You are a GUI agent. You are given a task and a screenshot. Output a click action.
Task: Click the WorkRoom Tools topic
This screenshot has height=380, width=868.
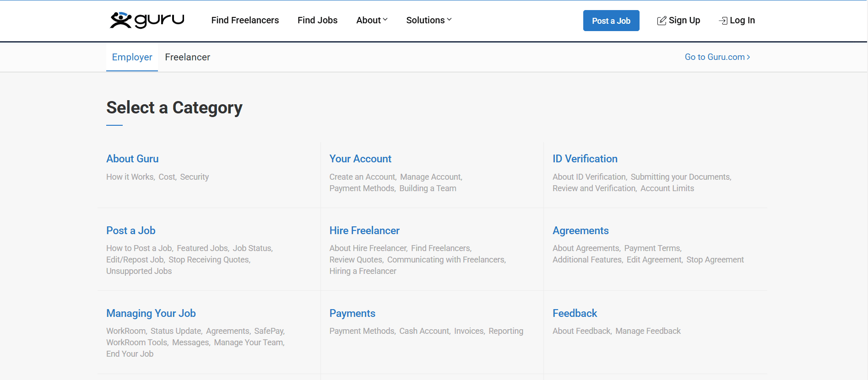[x=136, y=343]
